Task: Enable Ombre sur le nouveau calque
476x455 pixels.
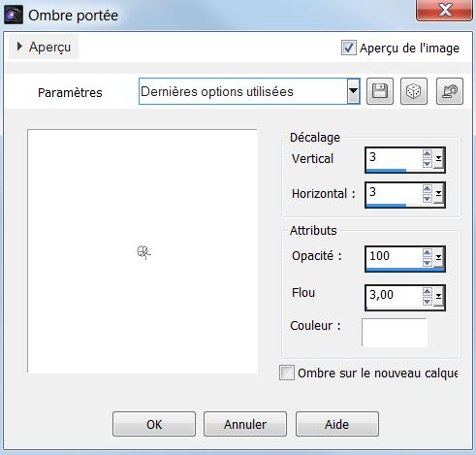Action: (287, 373)
